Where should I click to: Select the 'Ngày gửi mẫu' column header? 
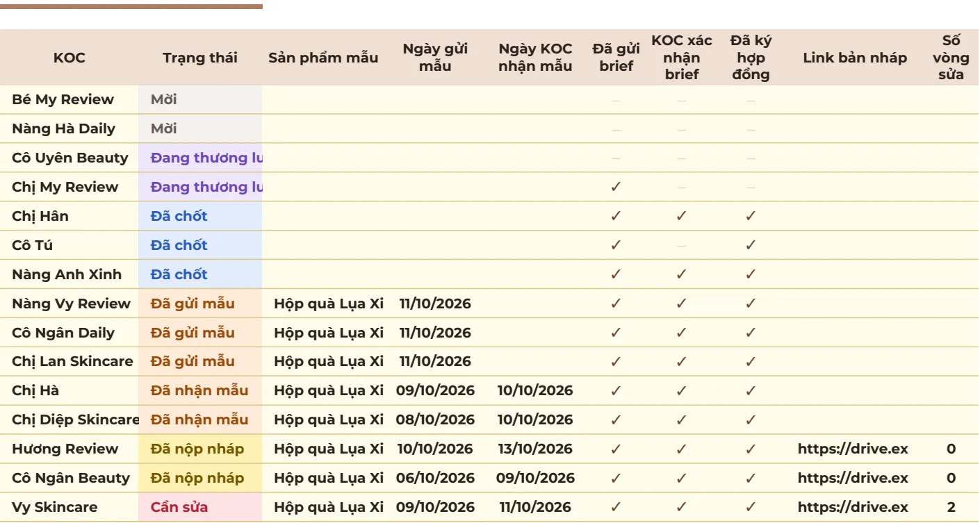point(435,58)
